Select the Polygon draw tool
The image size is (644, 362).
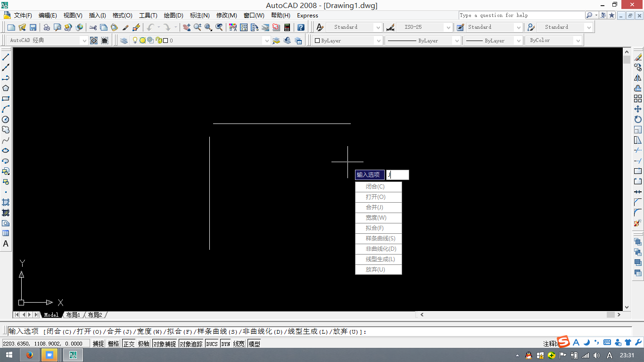tap(6, 88)
